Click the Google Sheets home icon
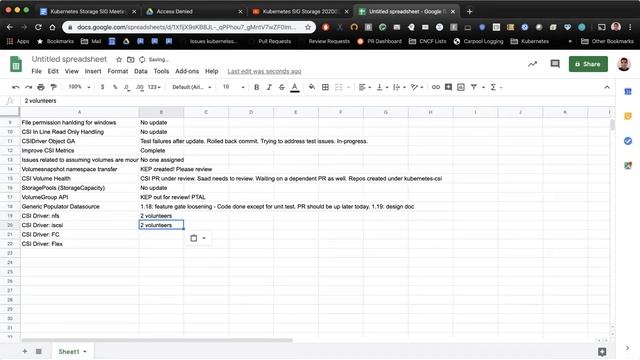 pyautogui.click(x=16, y=64)
